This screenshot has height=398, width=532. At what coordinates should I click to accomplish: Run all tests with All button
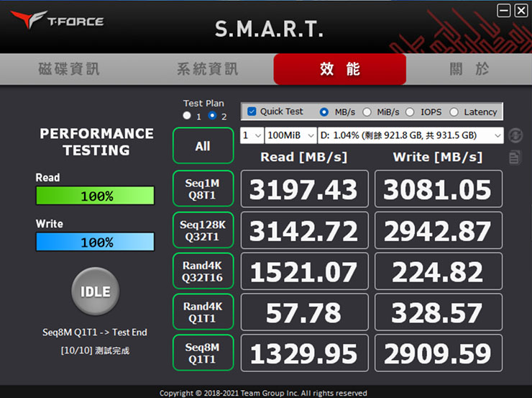(x=203, y=145)
